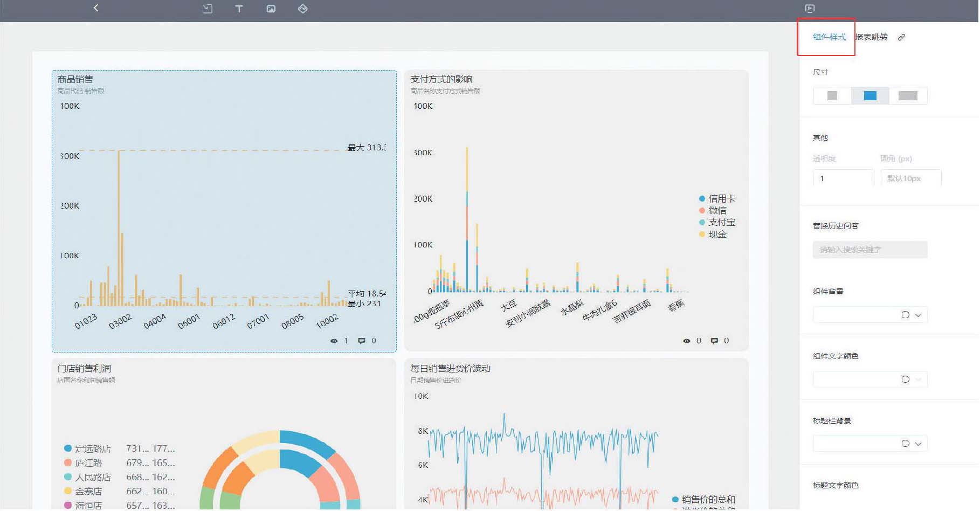Click the 01023 axis label

pyautogui.click(x=86, y=322)
